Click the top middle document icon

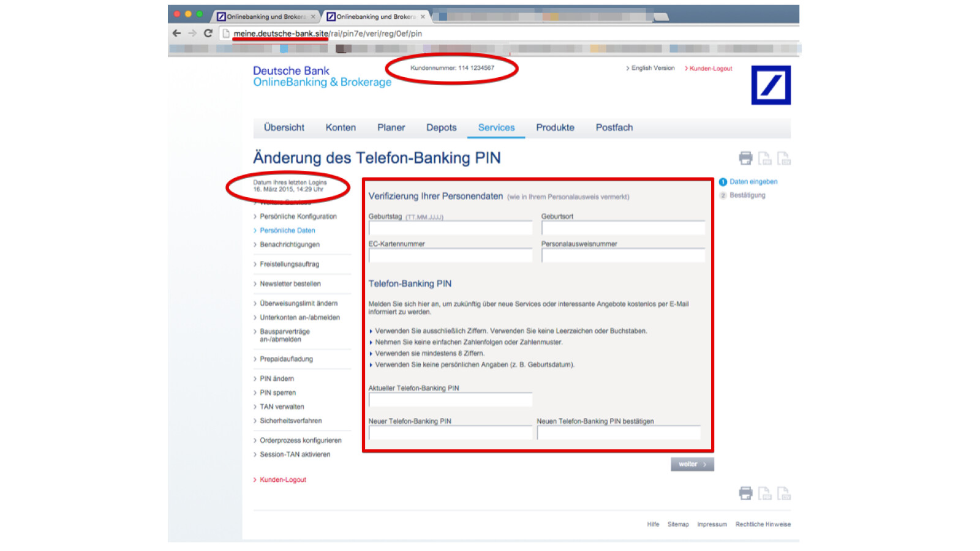point(764,159)
